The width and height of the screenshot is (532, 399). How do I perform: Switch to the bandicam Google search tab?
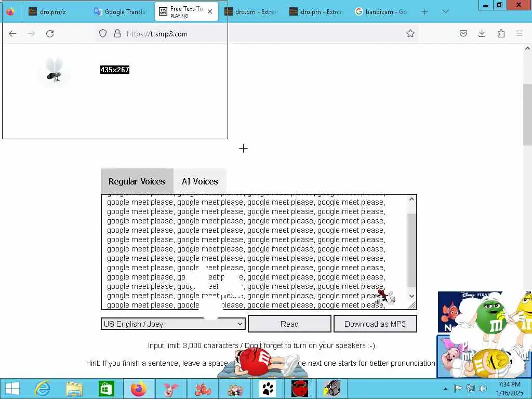point(382,12)
